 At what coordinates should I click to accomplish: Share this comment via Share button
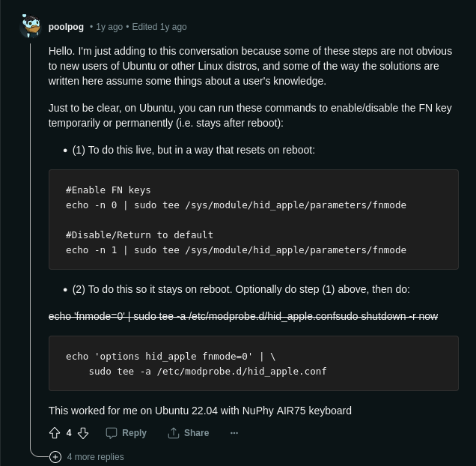coord(188,433)
